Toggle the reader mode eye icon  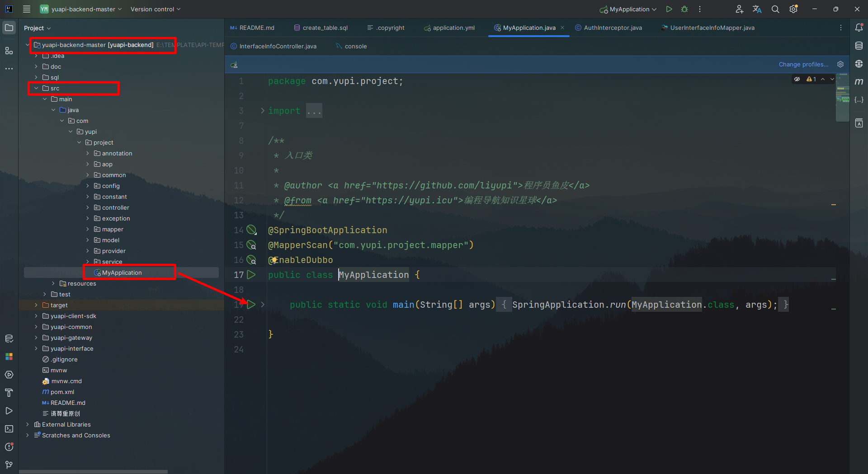[x=797, y=79]
